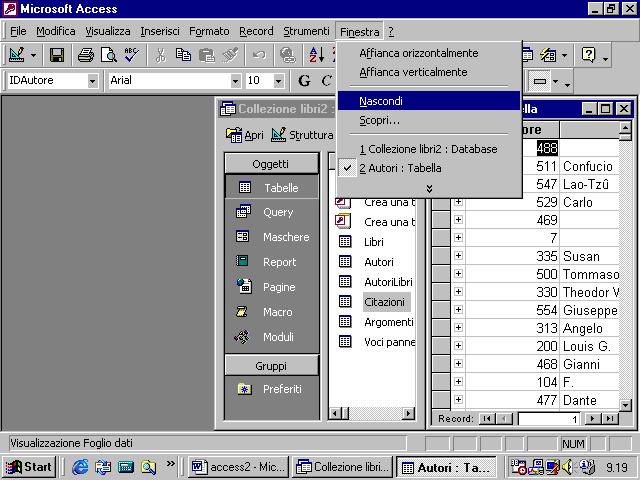
Task: Click the volume speaker tray icon
Action: 567,467
